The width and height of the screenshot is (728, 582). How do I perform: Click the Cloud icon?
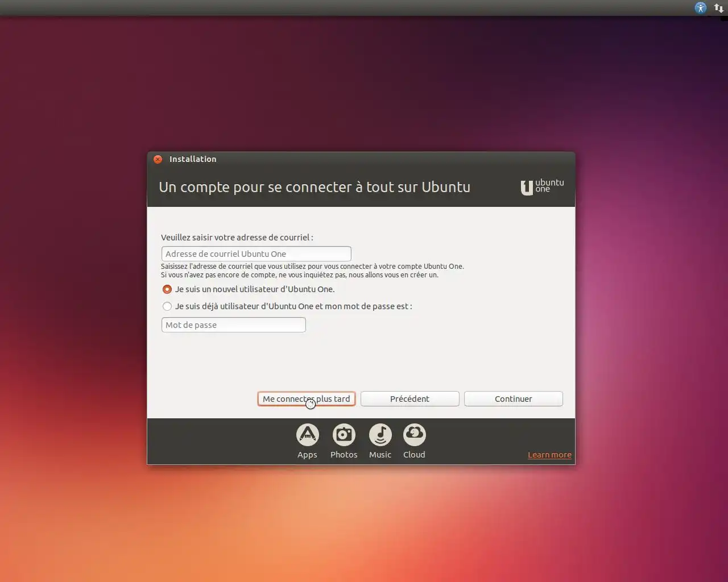(414, 435)
